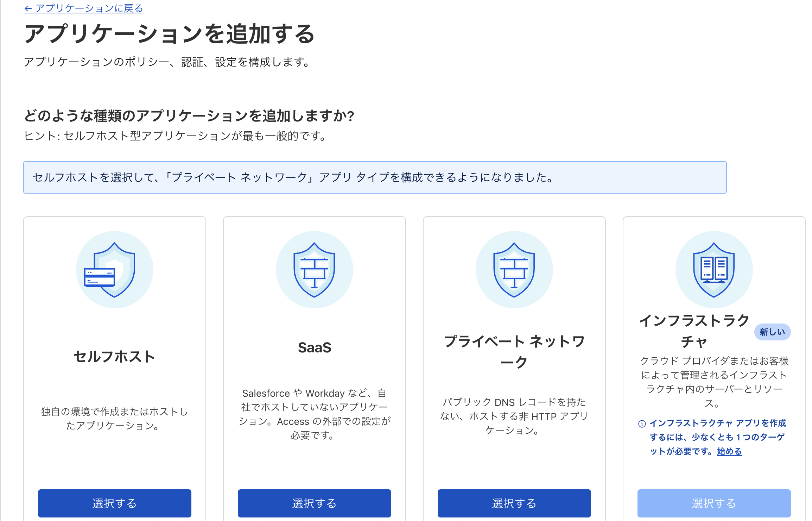Click the セルフホスト card title

click(x=114, y=357)
